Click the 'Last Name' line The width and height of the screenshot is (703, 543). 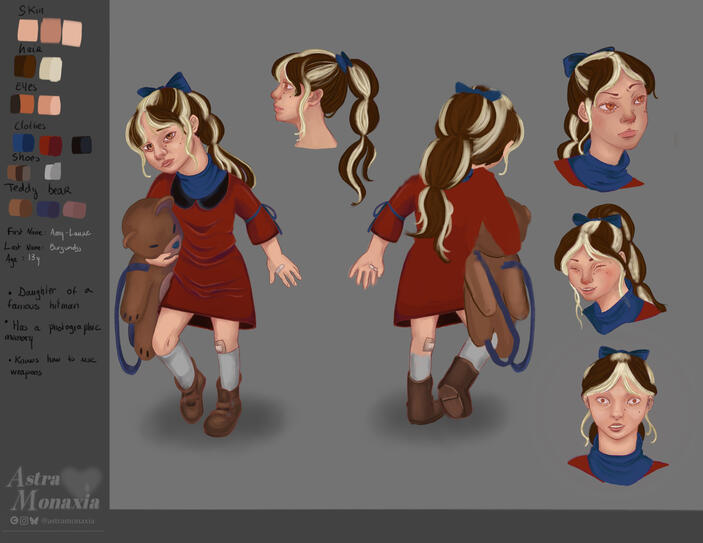[x=43, y=248]
